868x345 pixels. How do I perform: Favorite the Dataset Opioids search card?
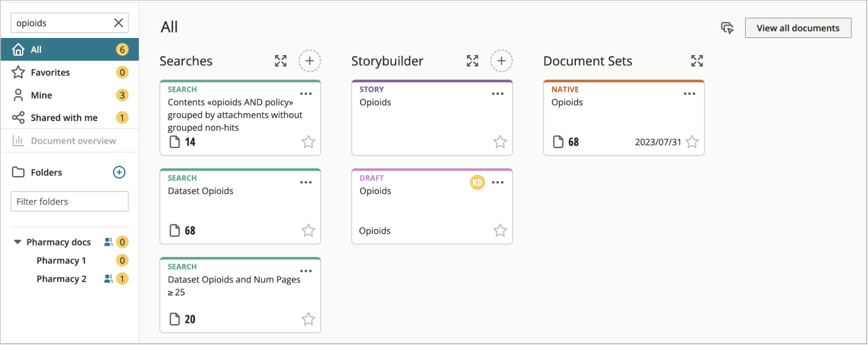309,231
